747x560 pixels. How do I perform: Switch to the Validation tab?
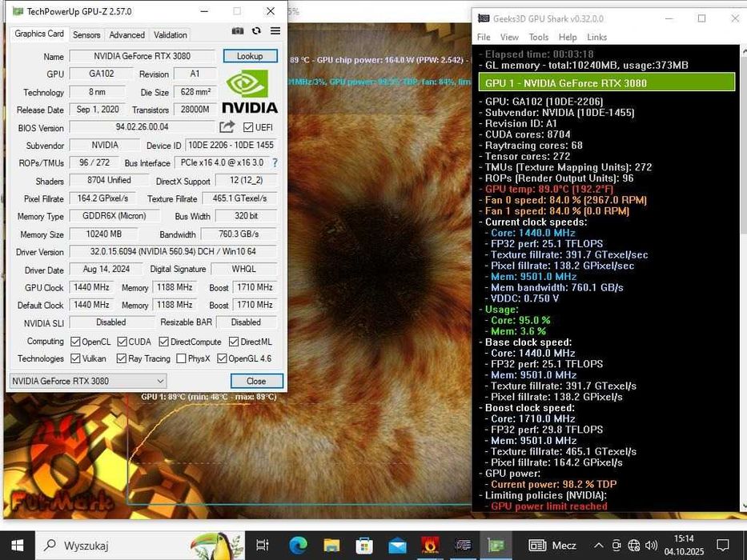170,34
